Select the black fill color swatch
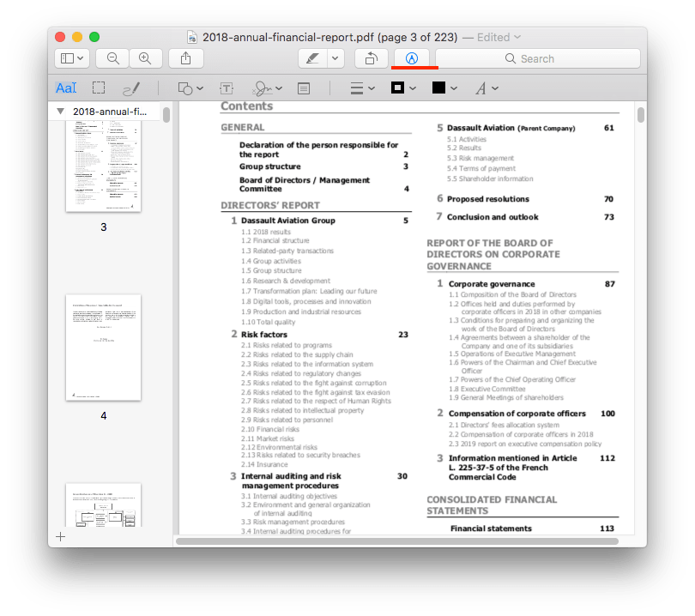 click(440, 88)
